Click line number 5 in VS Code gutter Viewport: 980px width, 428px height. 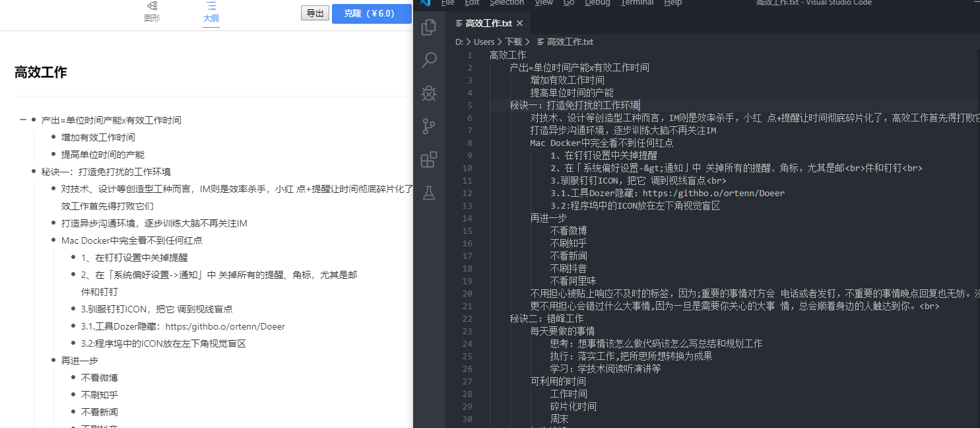[x=469, y=105]
